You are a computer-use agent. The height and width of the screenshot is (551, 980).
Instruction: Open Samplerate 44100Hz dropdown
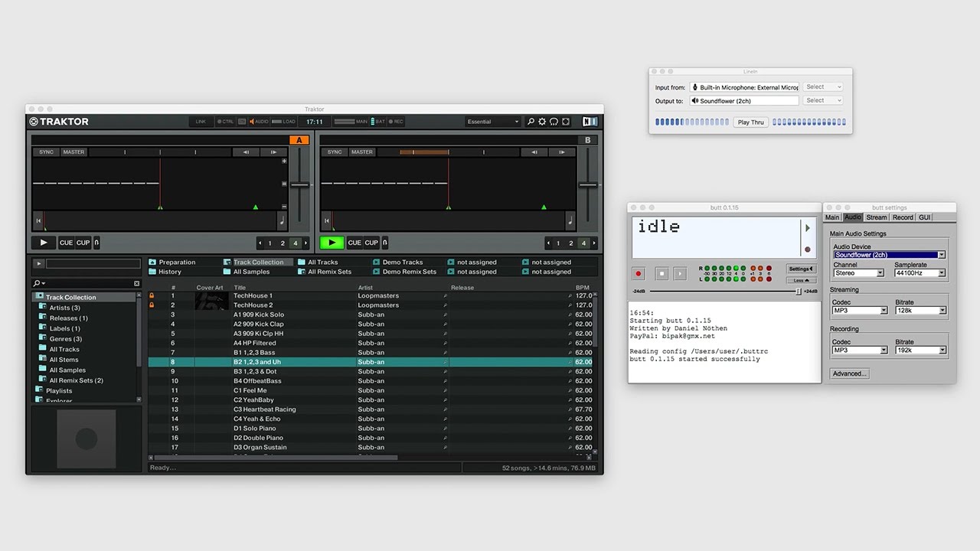coord(920,273)
